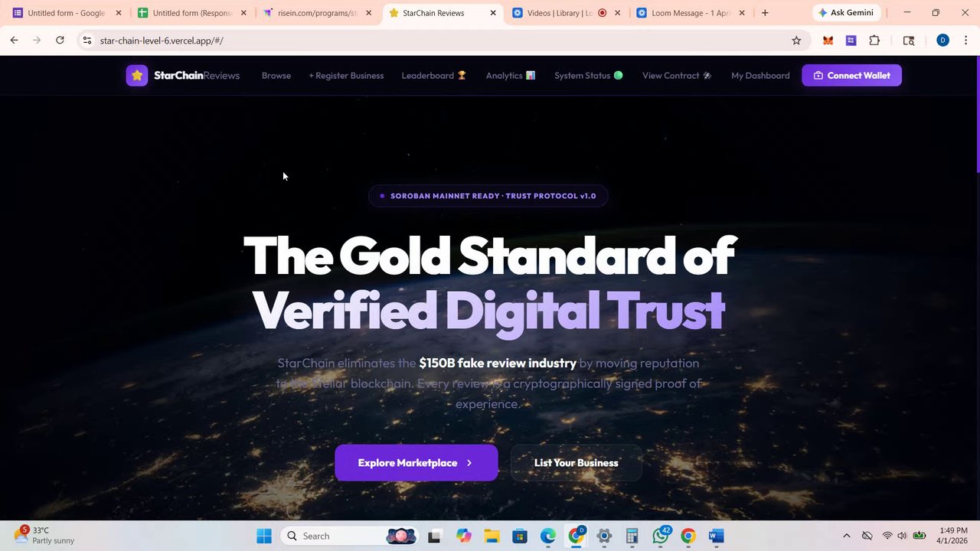Switch to the Videos Library Loom tab
The width and height of the screenshot is (980, 551).
567,13
